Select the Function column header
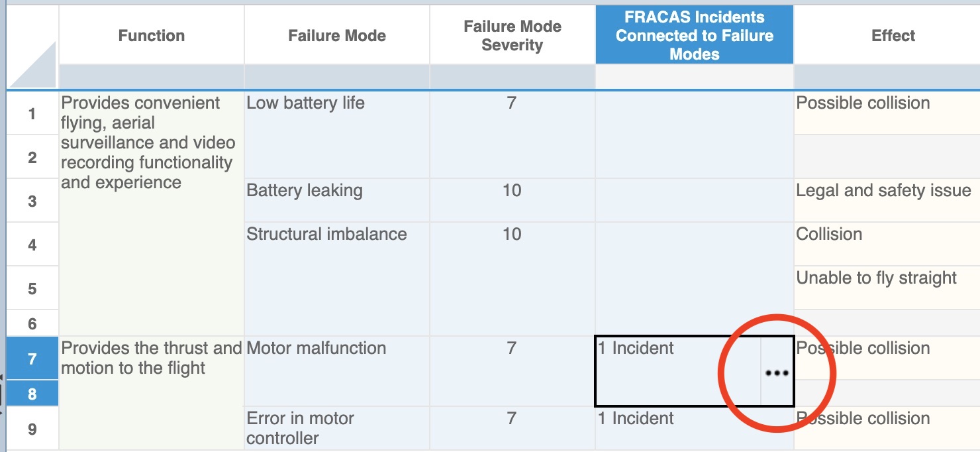 (151, 36)
